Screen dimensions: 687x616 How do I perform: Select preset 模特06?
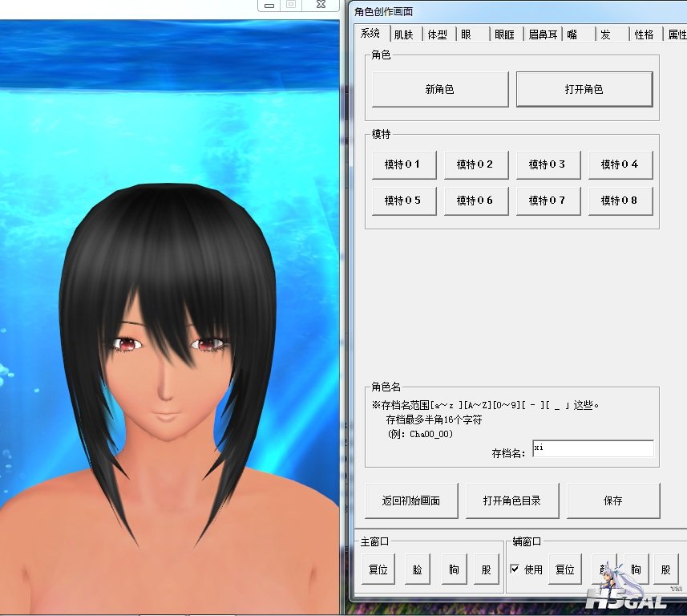coord(475,201)
